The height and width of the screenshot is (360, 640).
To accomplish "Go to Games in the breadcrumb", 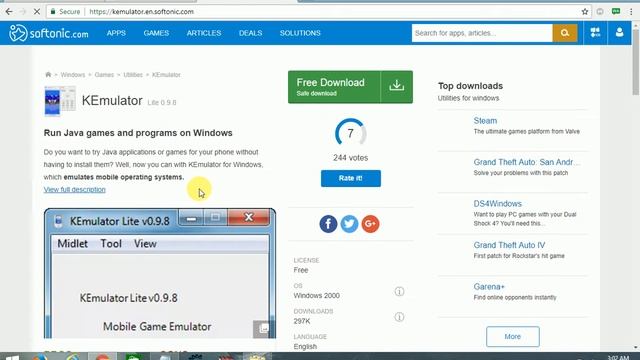I will [104, 75].
